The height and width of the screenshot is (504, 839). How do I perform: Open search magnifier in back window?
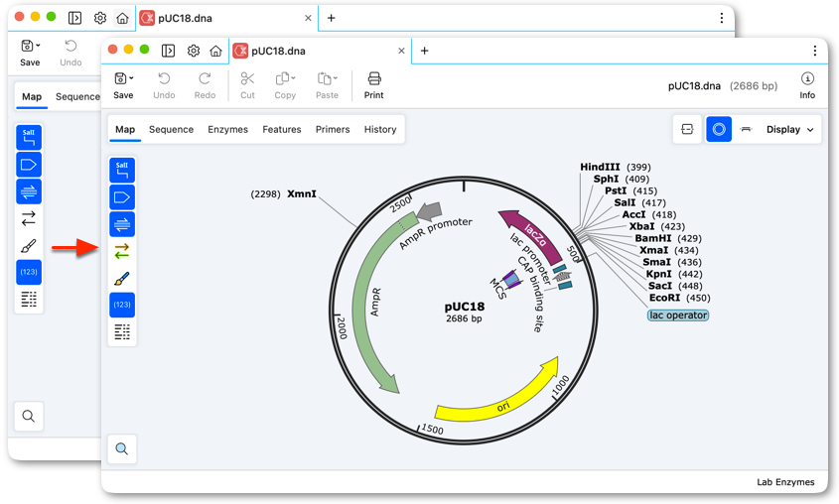[x=29, y=416]
